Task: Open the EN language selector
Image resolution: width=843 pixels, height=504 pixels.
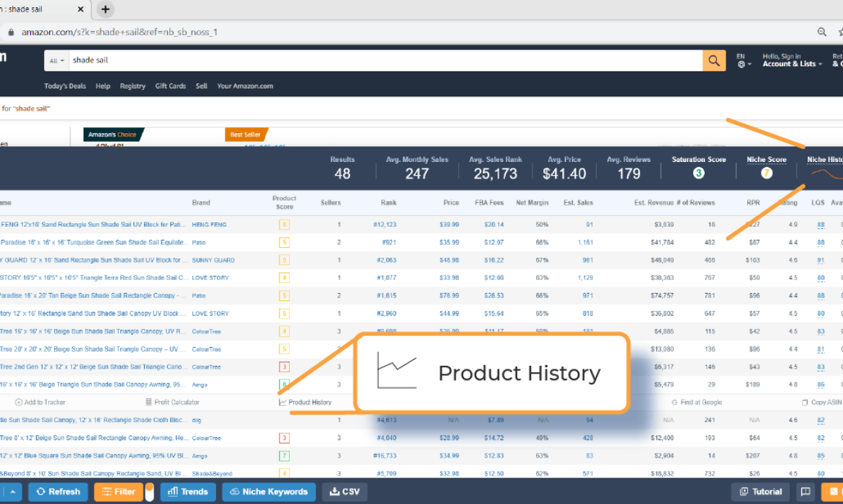Action: [x=744, y=60]
